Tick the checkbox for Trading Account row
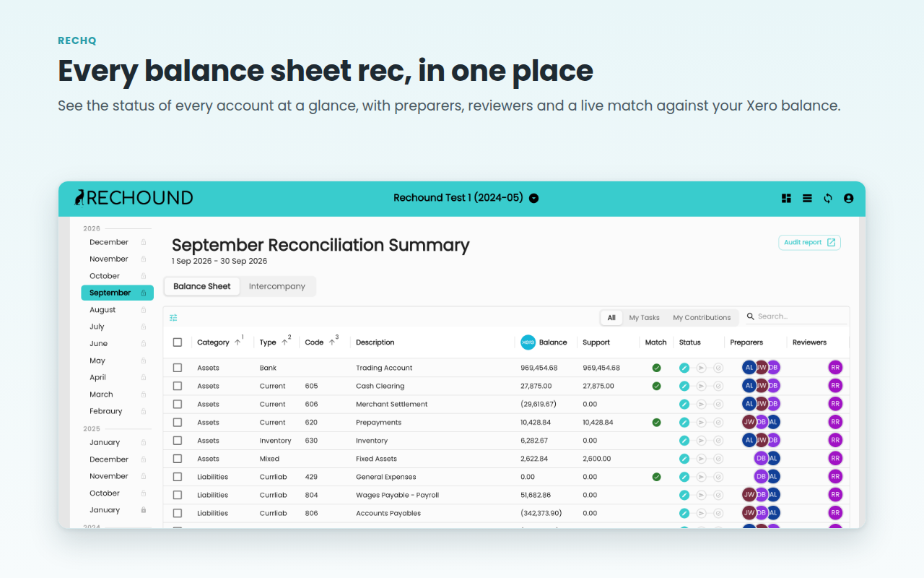The height and width of the screenshot is (578, 924). click(x=178, y=368)
